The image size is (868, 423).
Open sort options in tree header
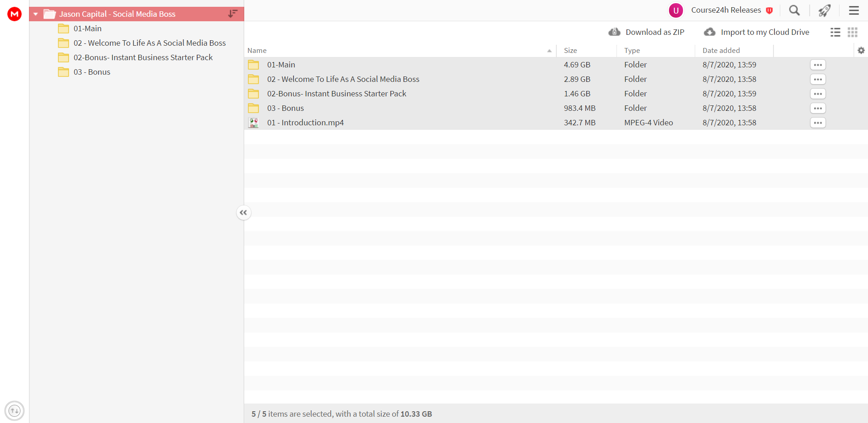pos(232,14)
